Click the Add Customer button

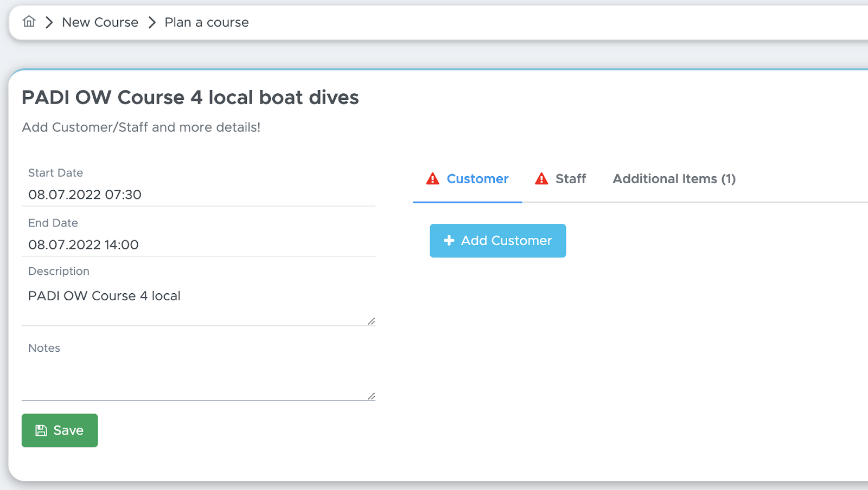[x=498, y=241]
